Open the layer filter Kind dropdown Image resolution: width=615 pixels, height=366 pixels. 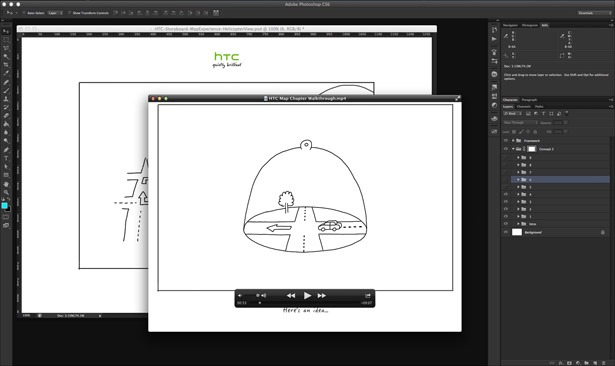[x=513, y=114]
